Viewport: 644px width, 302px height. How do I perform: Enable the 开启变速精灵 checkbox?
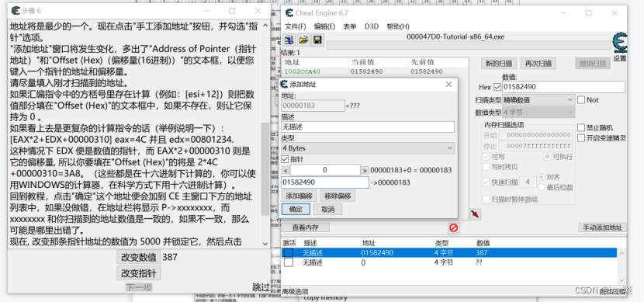(581, 138)
